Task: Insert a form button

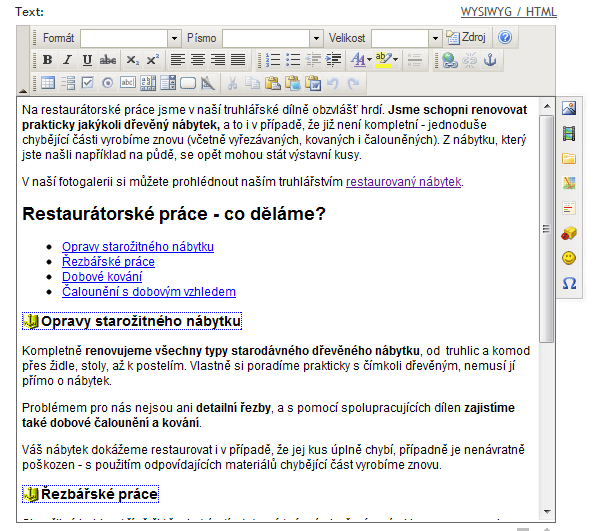Action: click(x=188, y=83)
